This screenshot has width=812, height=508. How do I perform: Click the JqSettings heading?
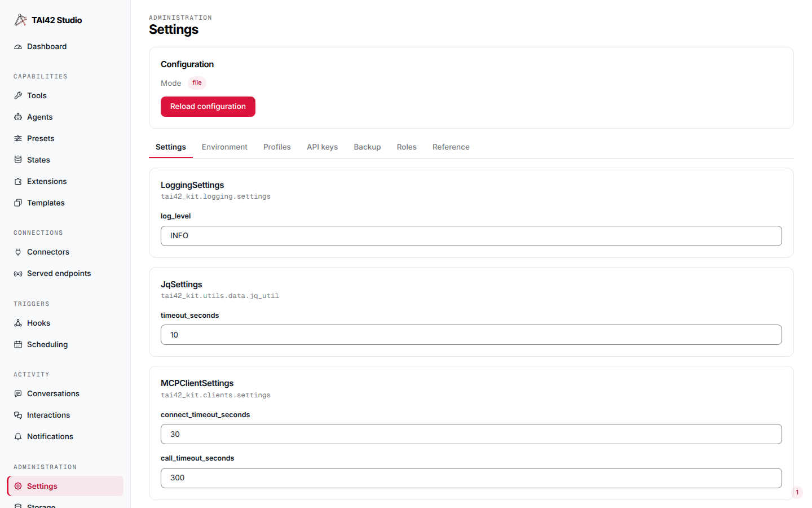tap(182, 284)
